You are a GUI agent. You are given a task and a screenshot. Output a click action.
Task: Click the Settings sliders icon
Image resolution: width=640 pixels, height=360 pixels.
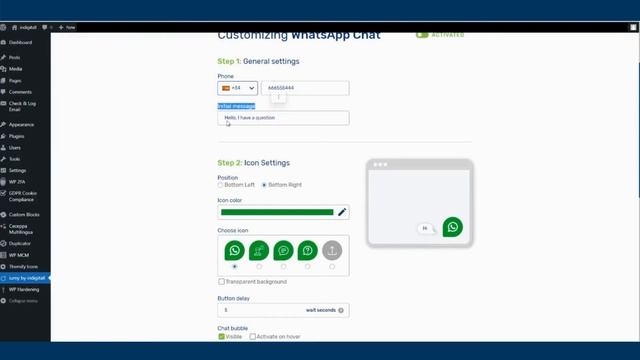pyautogui.click(x=3, y=171)
